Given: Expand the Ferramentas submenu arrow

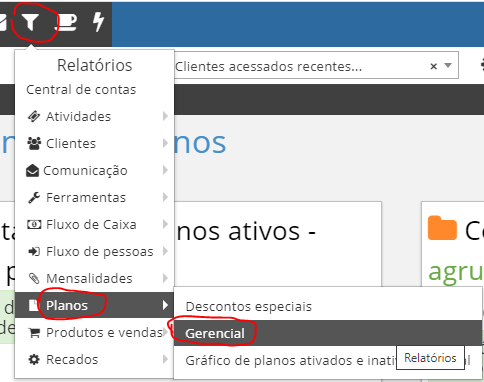Looking at the screenshot, I should 165,197.
